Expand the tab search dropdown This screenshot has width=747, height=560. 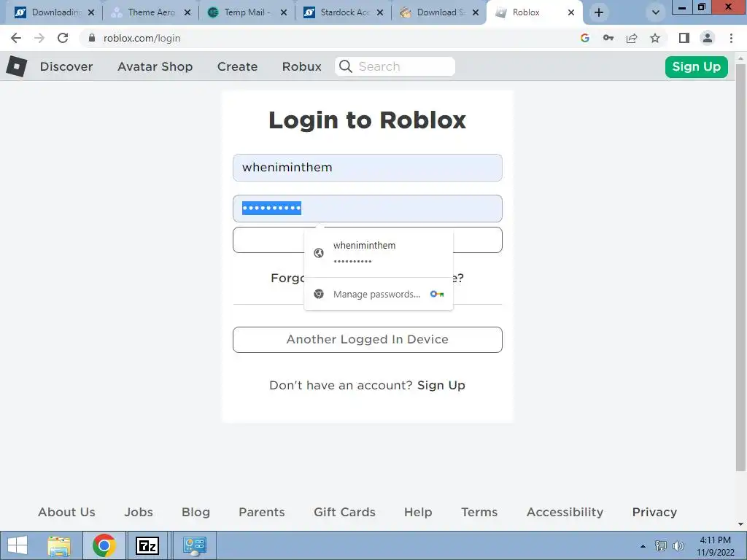(656, 12)
